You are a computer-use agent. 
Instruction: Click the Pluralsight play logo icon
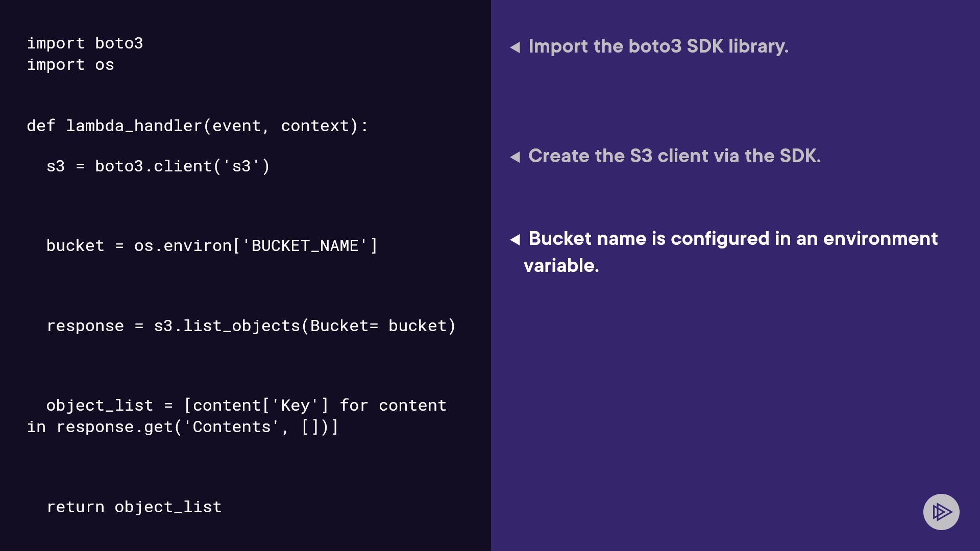(x=941, y=512)
